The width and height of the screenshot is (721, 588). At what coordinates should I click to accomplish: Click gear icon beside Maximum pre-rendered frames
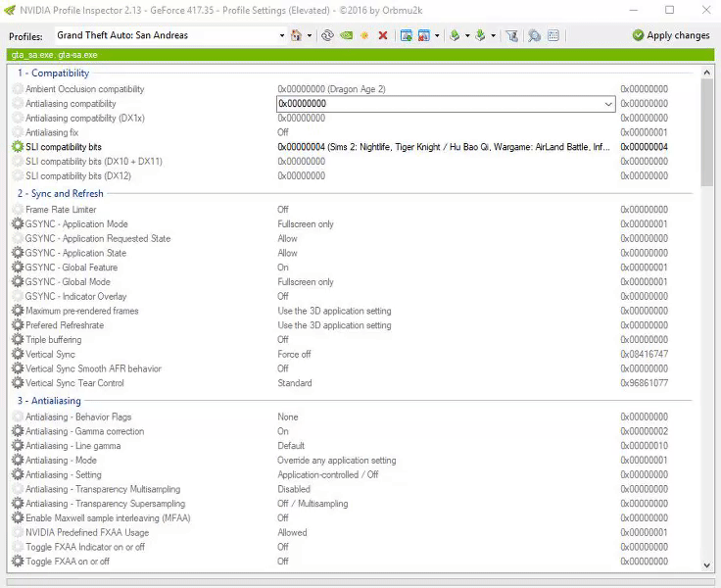pos(18,311)
